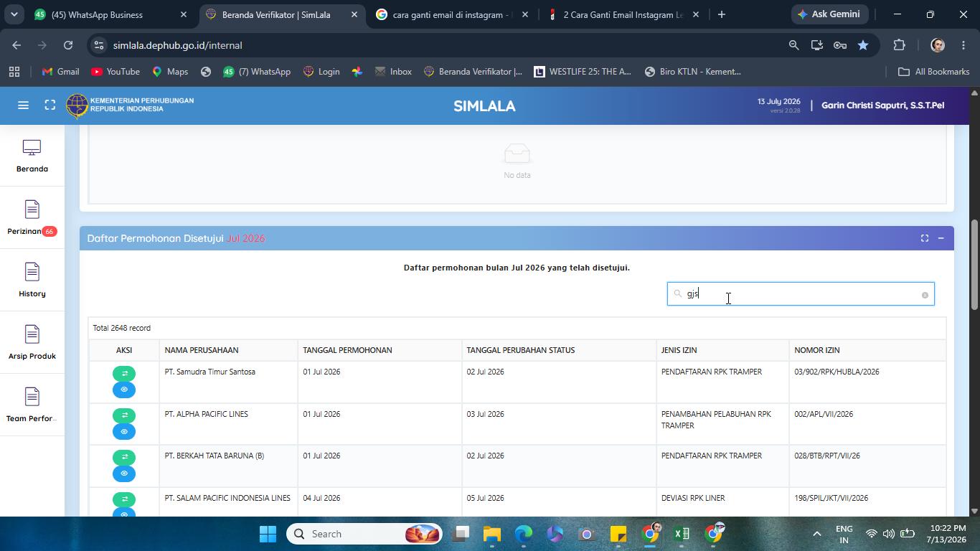Click green action button for PT. SALAM PACIFIC INDONESIA LINES

point(124,499)
